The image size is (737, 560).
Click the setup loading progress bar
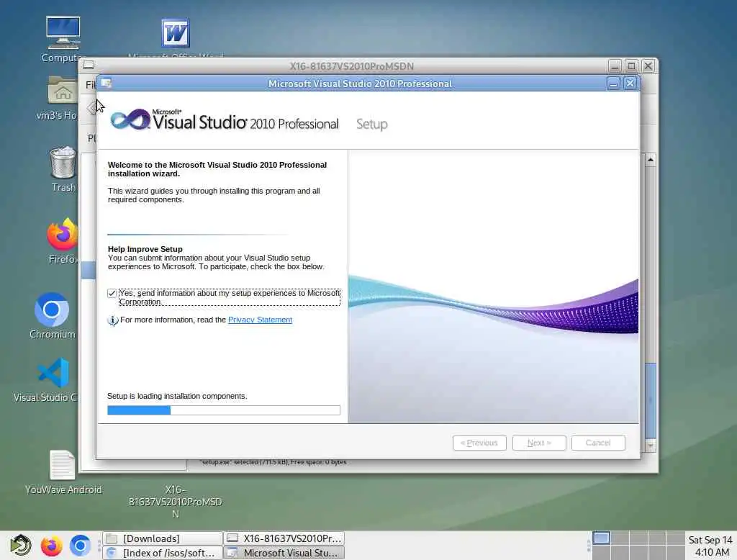coord(224,410)
